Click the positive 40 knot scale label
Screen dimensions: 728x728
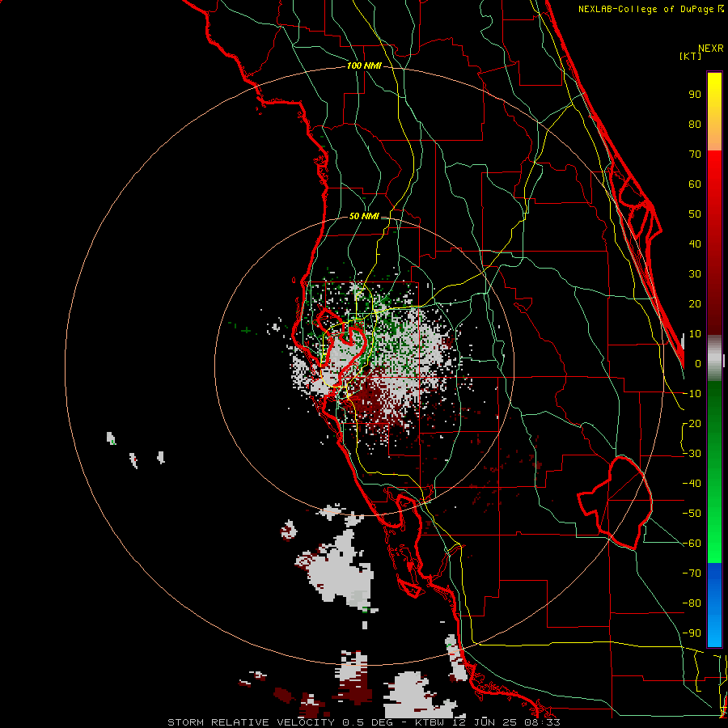pos(695,244)
